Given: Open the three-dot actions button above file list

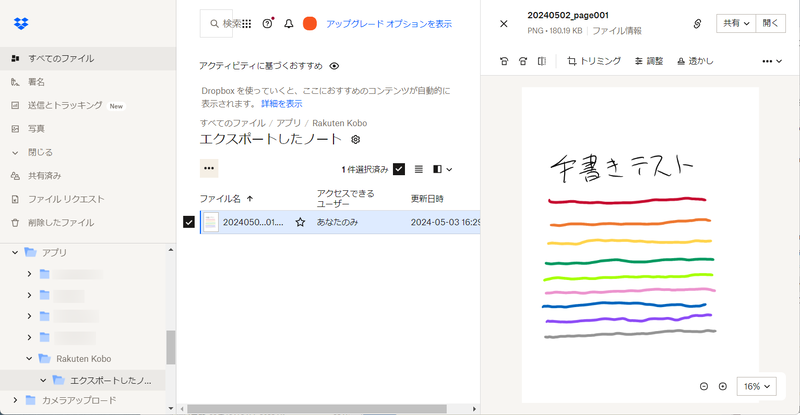Looking at the screenshot, I should pyautogui.click(x=209, y=168).
